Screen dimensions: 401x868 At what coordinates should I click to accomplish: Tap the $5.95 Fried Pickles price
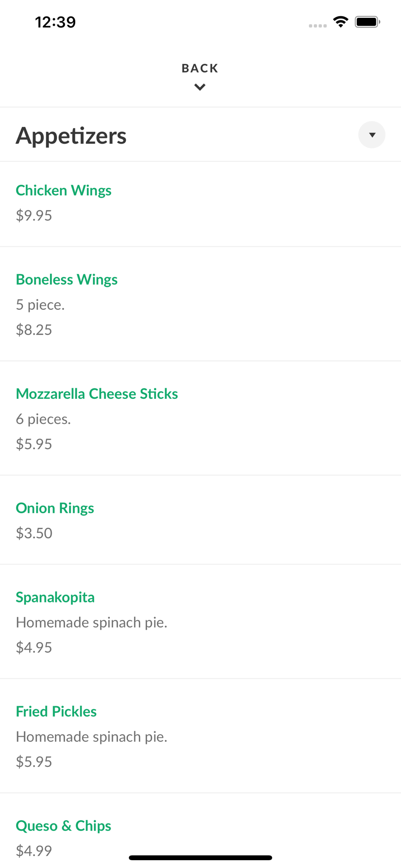[34, 762]
